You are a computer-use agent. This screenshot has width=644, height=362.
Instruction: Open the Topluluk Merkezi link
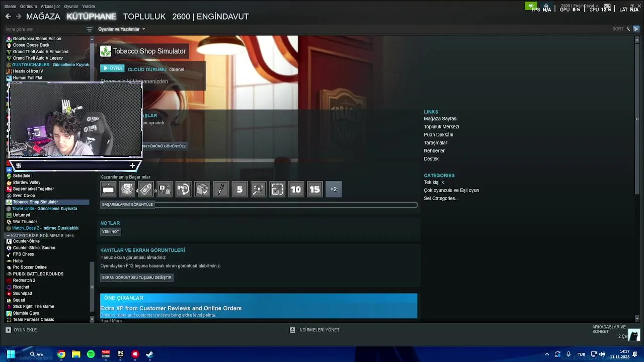tap(441, 127)
